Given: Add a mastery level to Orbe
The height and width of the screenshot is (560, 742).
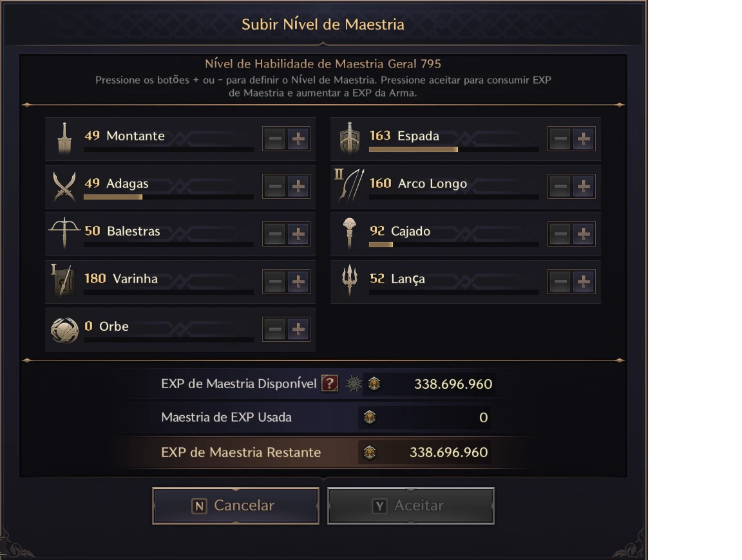Looking at the screenshot, I should coord(298,330).
